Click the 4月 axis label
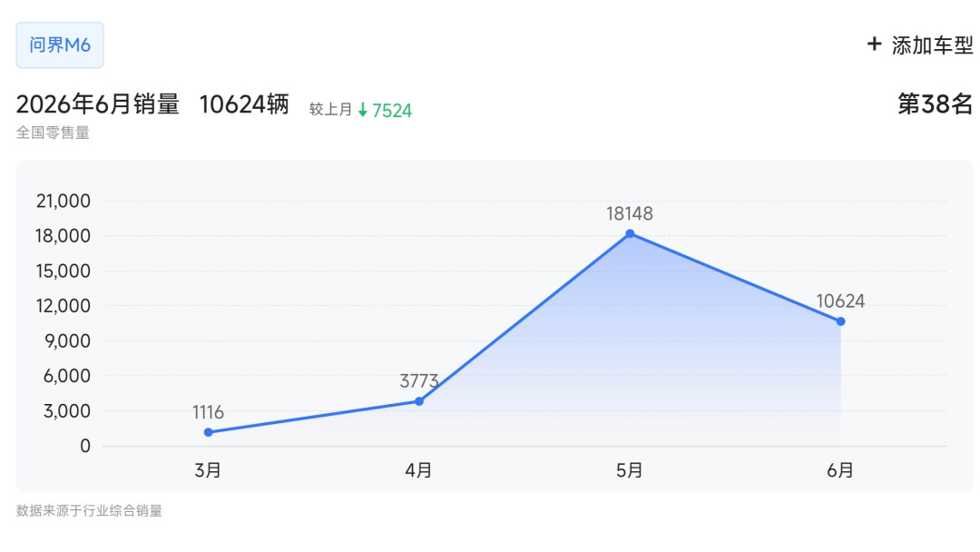This screenshot has height=552, width=980. click(418, 470)
